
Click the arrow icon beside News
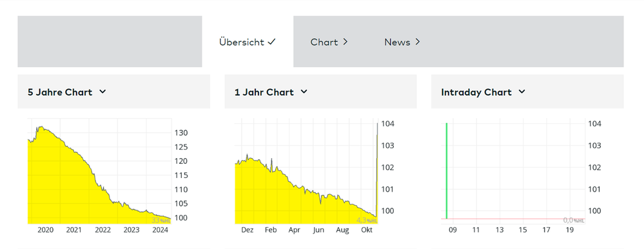[418, 42]
